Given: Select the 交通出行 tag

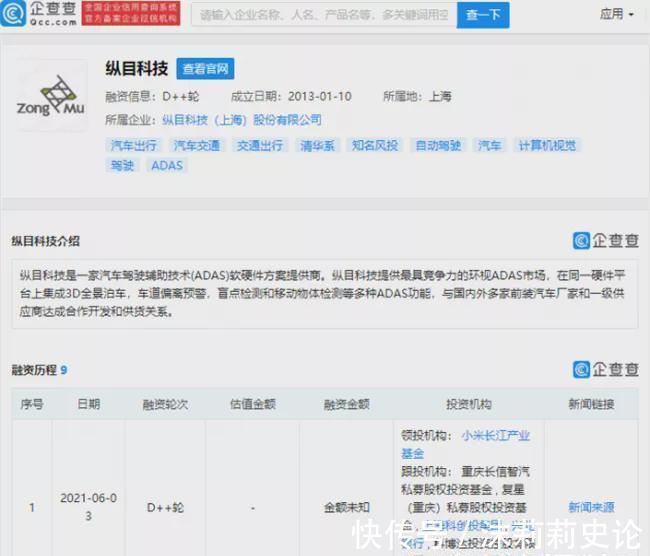Looking at the screenshot, I should click(x=260, y=145).
